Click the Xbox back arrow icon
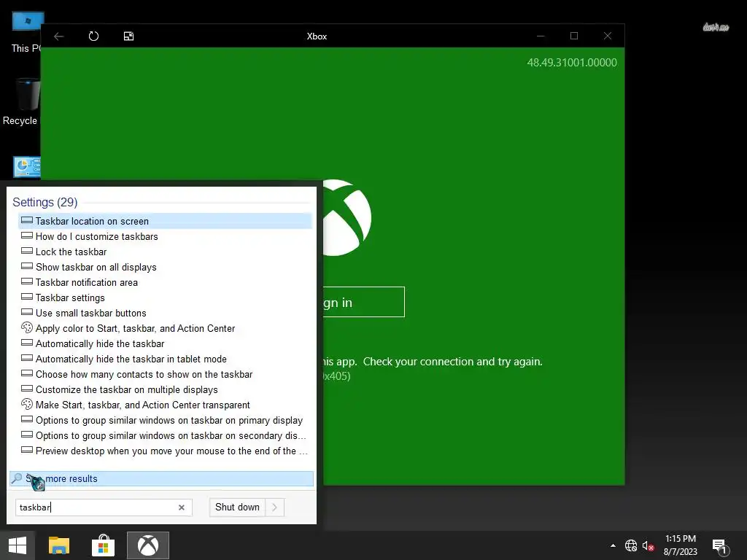This screenshot has height=560, width=747. coord(59,36)
